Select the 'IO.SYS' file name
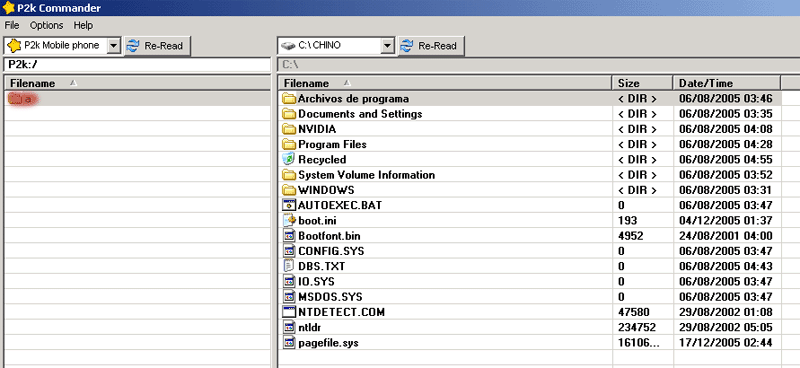 coord(316,282)
